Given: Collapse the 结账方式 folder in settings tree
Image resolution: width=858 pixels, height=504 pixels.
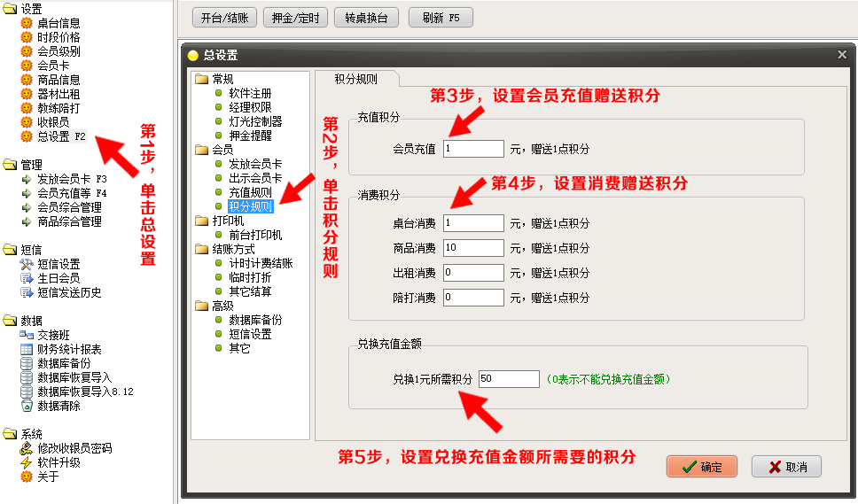Looking at the screenshot, I should 202,249.
